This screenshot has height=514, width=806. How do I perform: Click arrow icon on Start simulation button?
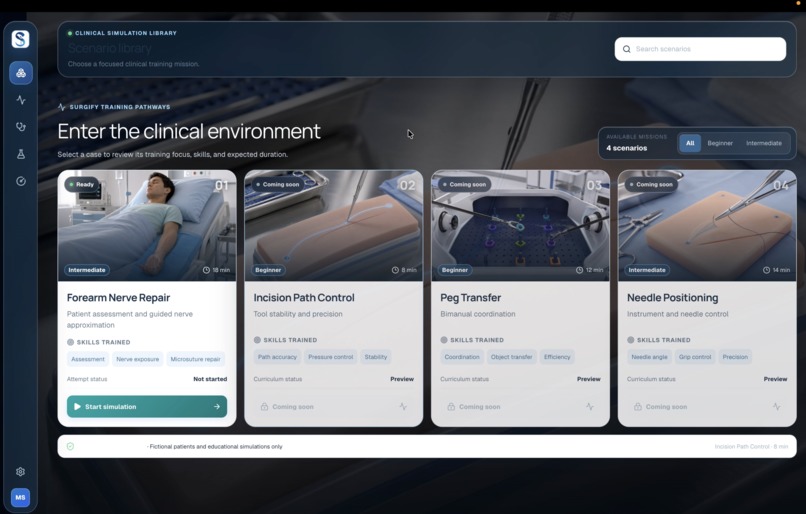(x=217, y=407)
